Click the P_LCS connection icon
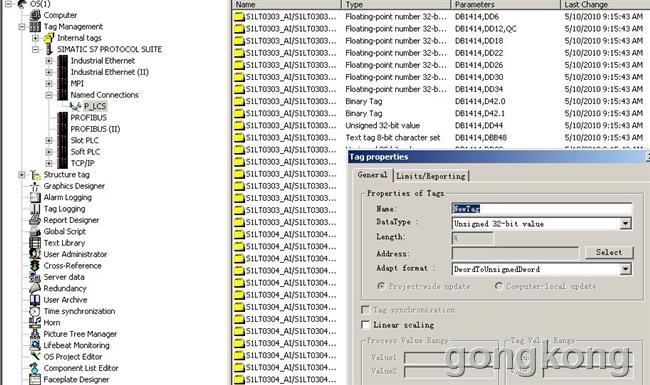The width and height of the screenshot is (650, 385). [x=75, y=107]
